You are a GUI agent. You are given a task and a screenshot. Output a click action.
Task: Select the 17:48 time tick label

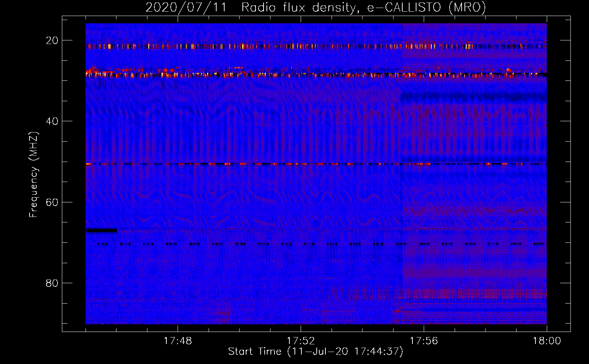pos(178,341)
